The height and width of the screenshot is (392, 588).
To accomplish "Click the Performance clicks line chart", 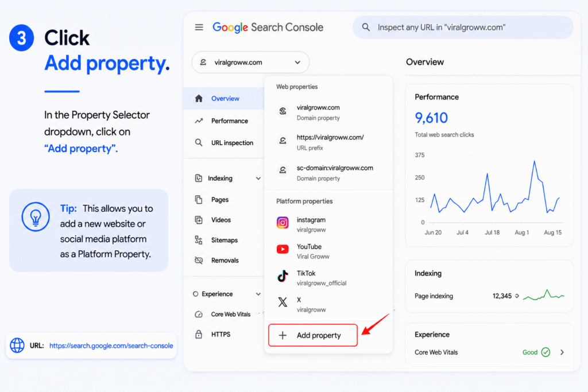I will point(495,187).
